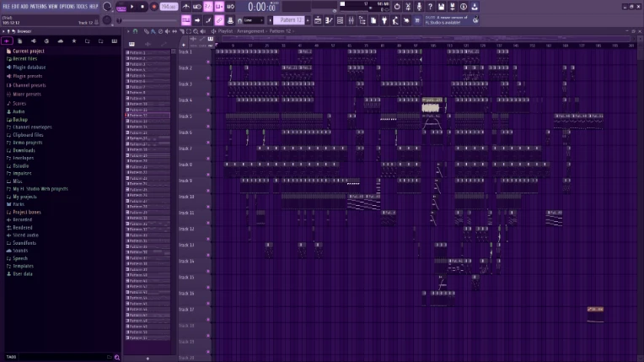
Task: Select the playlist Zoom tool
Action: pos(196,31)
